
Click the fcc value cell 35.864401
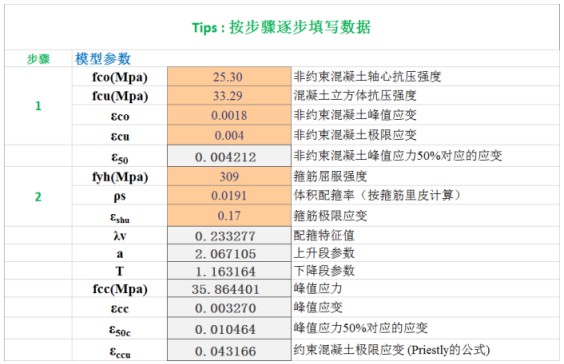coord(229,288)
